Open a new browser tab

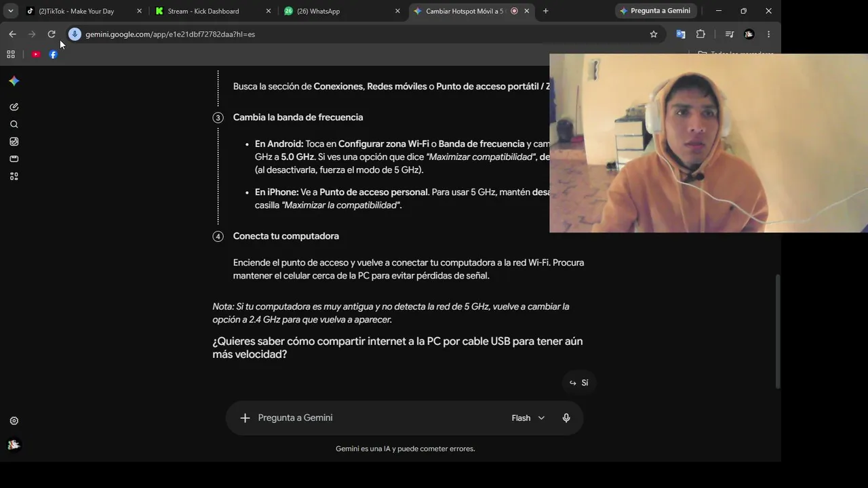pyautogui.click(x=545, y=11)
